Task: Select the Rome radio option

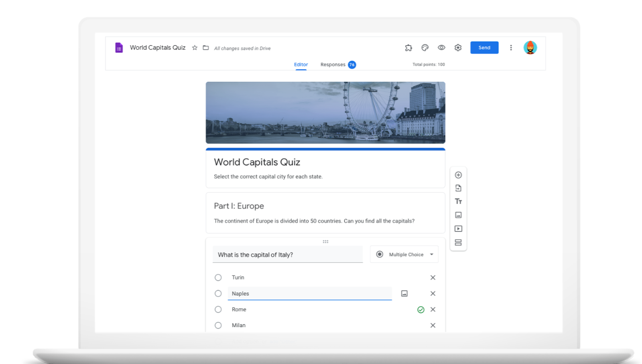Action: pyautogui.click(x=218, y=309)
